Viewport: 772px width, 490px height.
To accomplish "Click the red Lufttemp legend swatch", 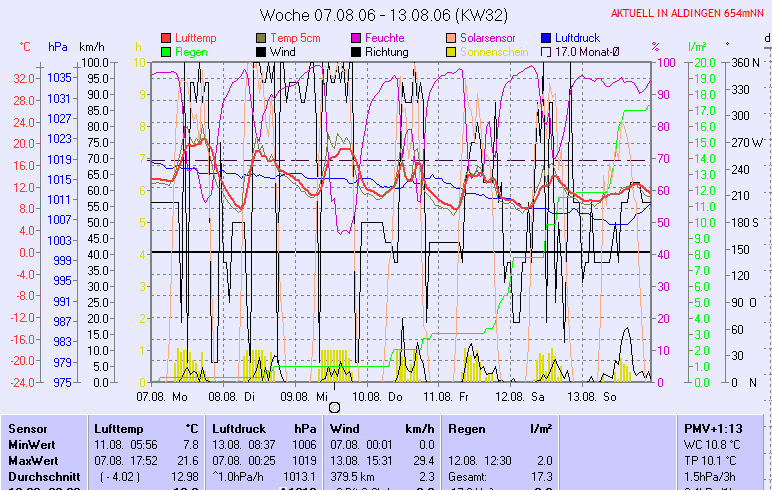I will click(166, 37).
